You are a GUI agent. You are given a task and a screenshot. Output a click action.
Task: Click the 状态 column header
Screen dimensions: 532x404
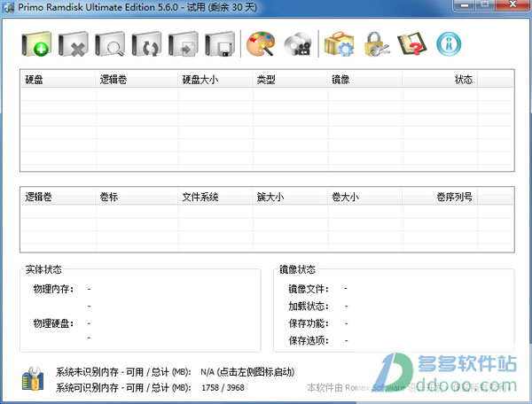click(440, 80)
